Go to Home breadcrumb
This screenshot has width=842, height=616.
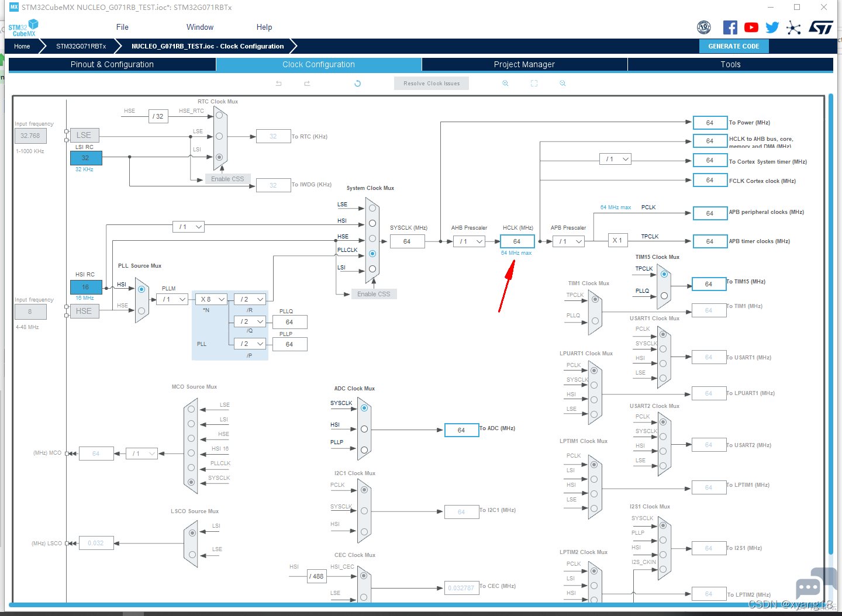22,46
